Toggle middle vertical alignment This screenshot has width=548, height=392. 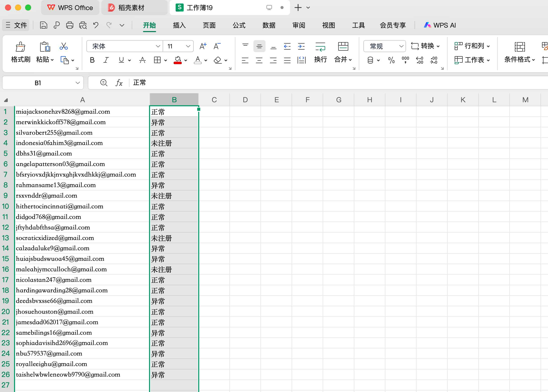click(x=259, y=46)
